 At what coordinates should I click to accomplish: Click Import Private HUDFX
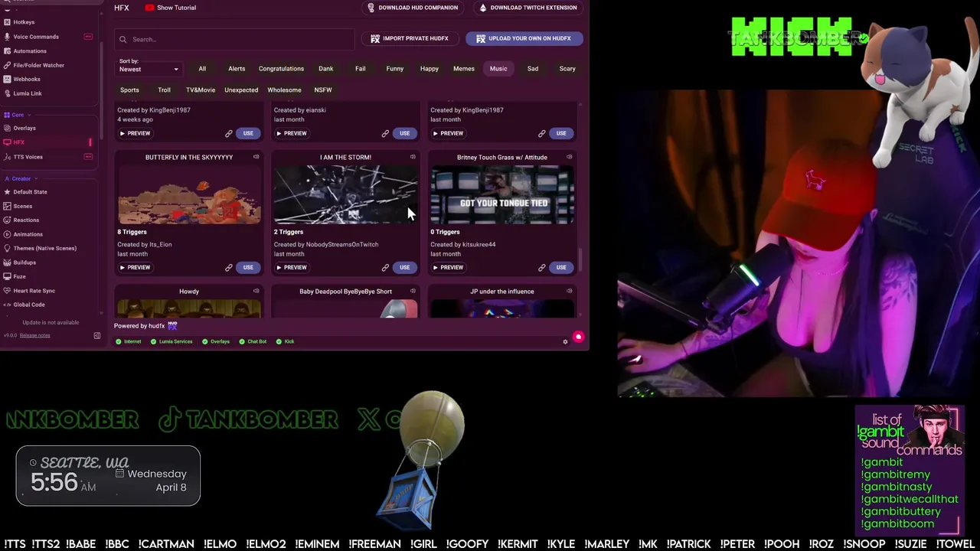coord(410,38)
